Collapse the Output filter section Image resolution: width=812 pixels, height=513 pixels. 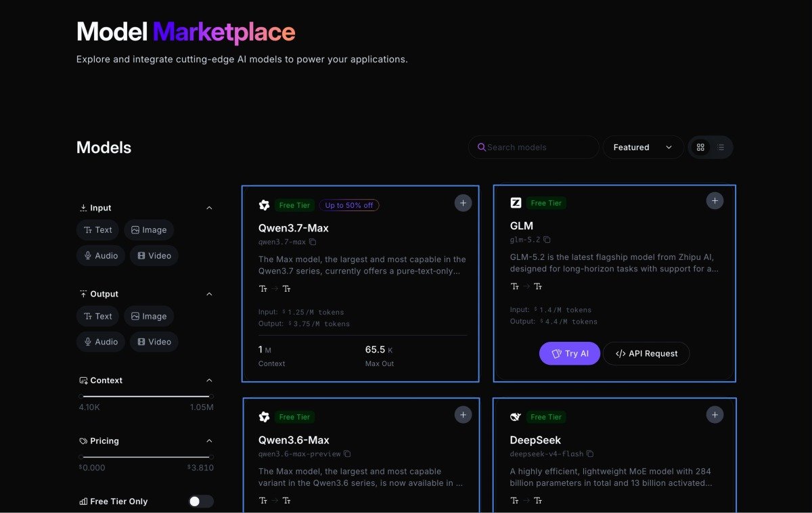(x=209, y=294)
